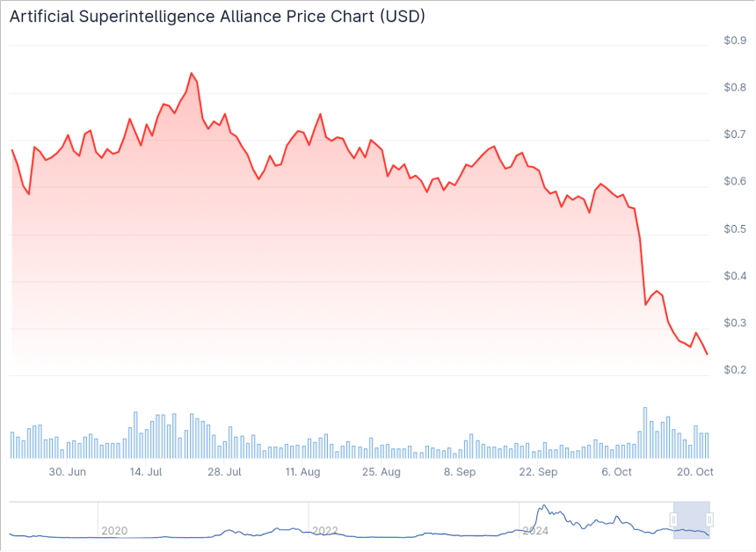
Task: Click the 20. Oct x-axis label
Action: [x=694, y=472]
